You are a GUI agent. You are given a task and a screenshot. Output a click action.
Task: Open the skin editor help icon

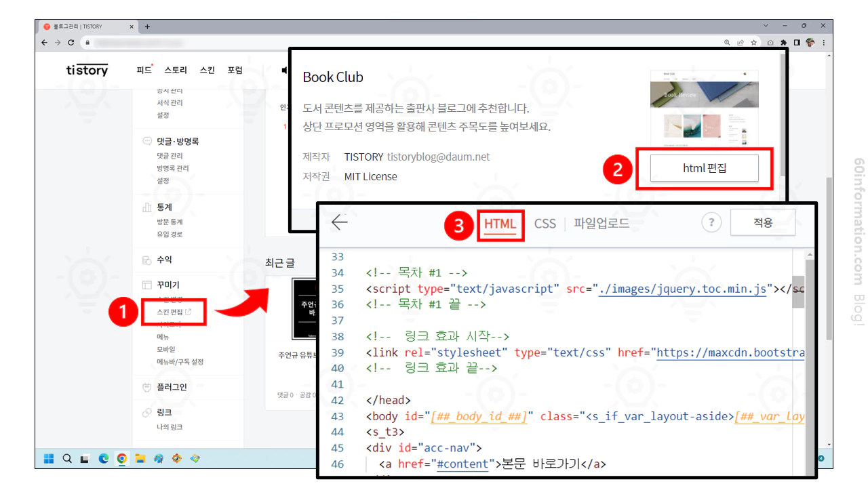point(711,222)
